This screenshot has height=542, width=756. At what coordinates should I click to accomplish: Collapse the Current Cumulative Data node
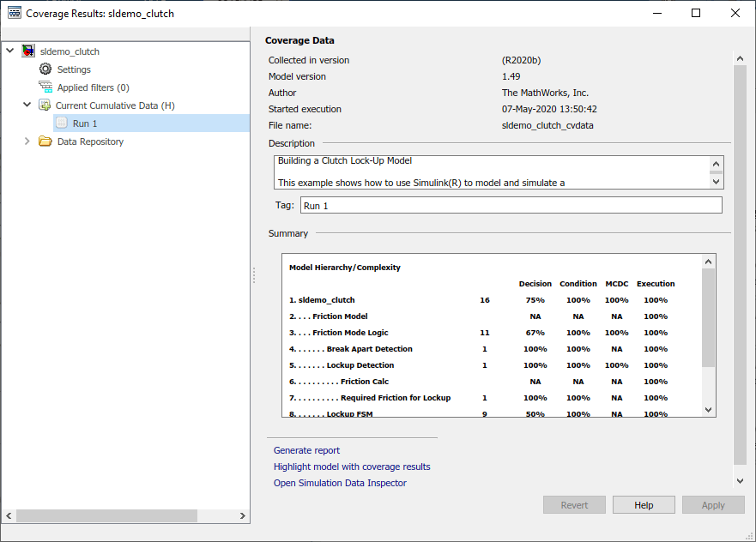point(27,105)
